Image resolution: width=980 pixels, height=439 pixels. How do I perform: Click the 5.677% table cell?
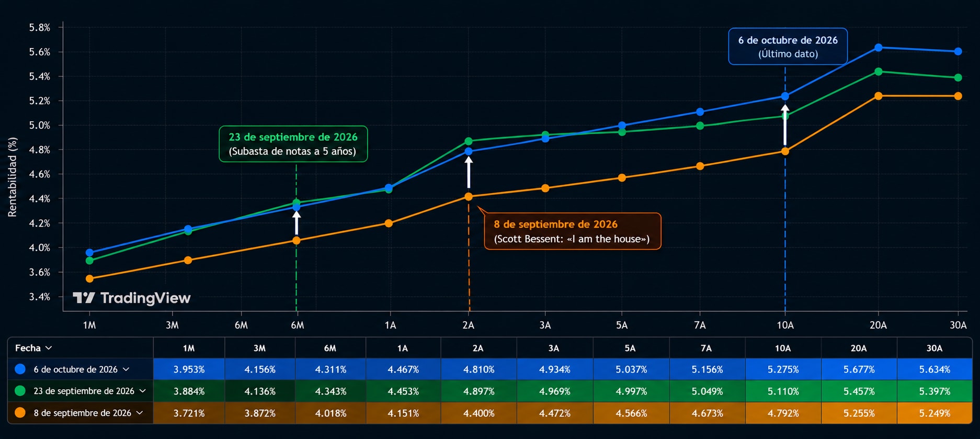point(859,369)
